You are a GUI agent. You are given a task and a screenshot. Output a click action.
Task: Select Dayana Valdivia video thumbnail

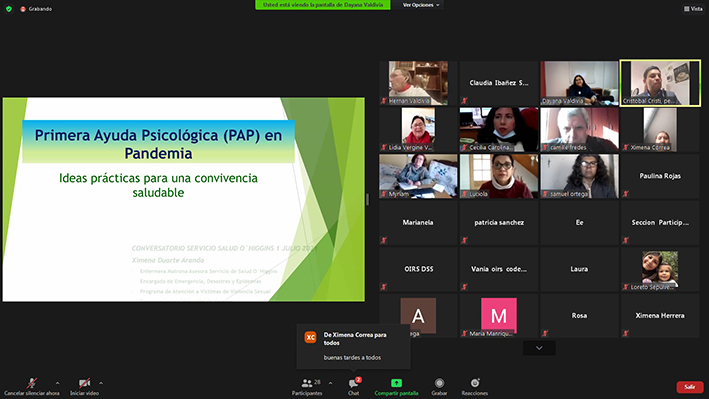point(579,83)
